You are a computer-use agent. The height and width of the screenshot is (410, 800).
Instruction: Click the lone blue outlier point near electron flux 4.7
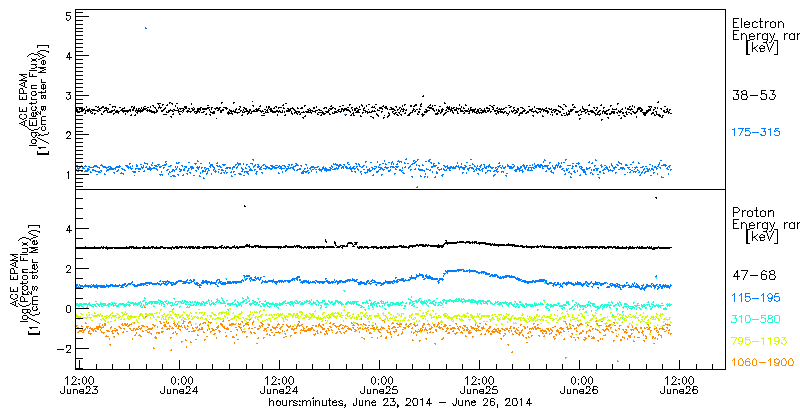pos(146,28)
